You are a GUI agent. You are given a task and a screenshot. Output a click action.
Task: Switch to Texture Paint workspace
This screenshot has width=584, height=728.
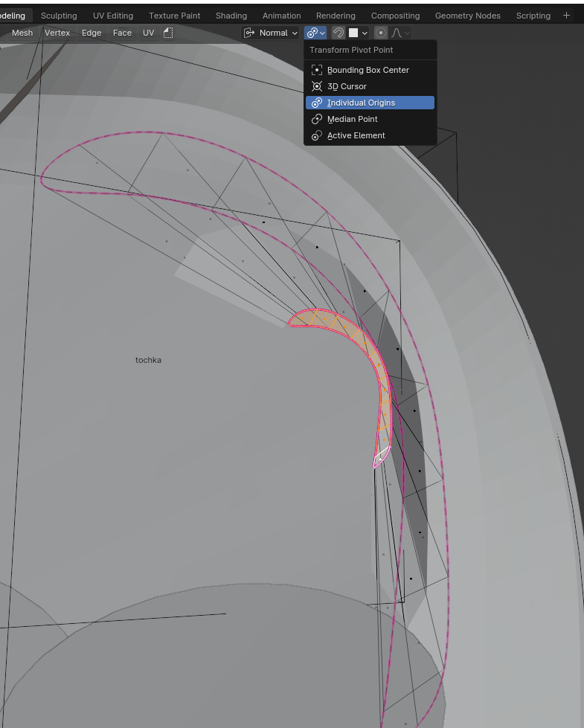click(x=174, y=16)
